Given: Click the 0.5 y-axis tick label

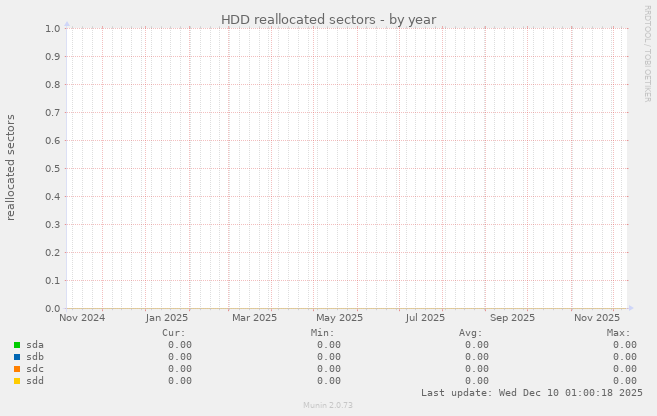Looking at the screenshot, I should (x=53, y=169).
